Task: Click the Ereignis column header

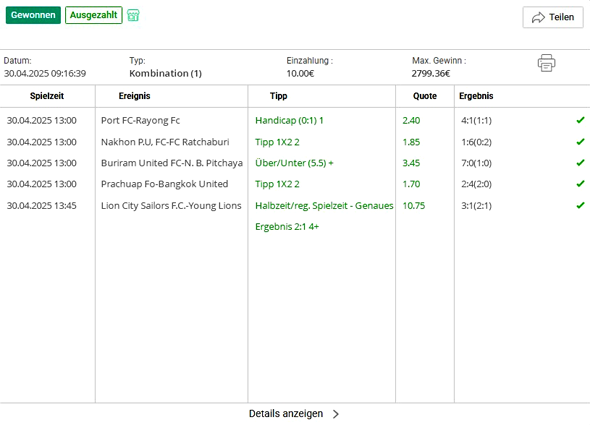Action: (x=134, y=96)
